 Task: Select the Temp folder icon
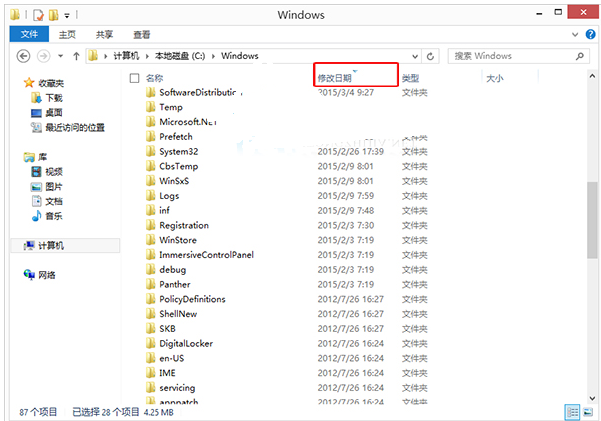pyautogui.click(x=151, y=107)
